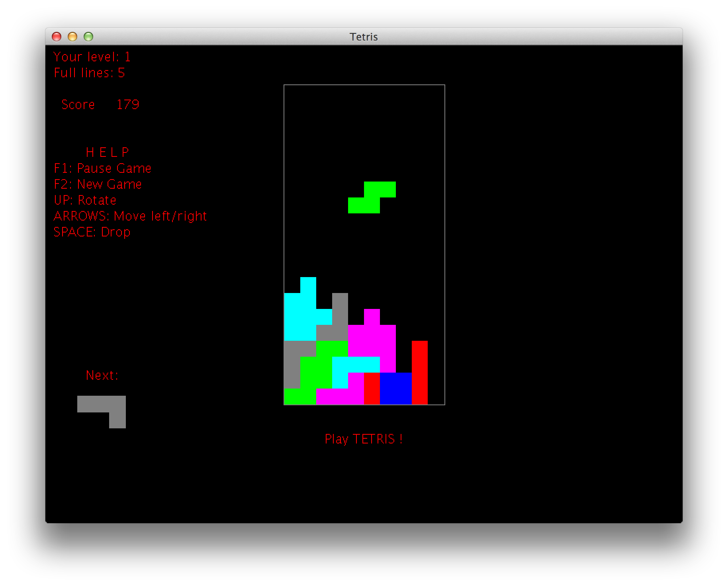Click 'SPACE: Drop' help line
The height and width of the screenshot is (586, 728).
point(92,232)
